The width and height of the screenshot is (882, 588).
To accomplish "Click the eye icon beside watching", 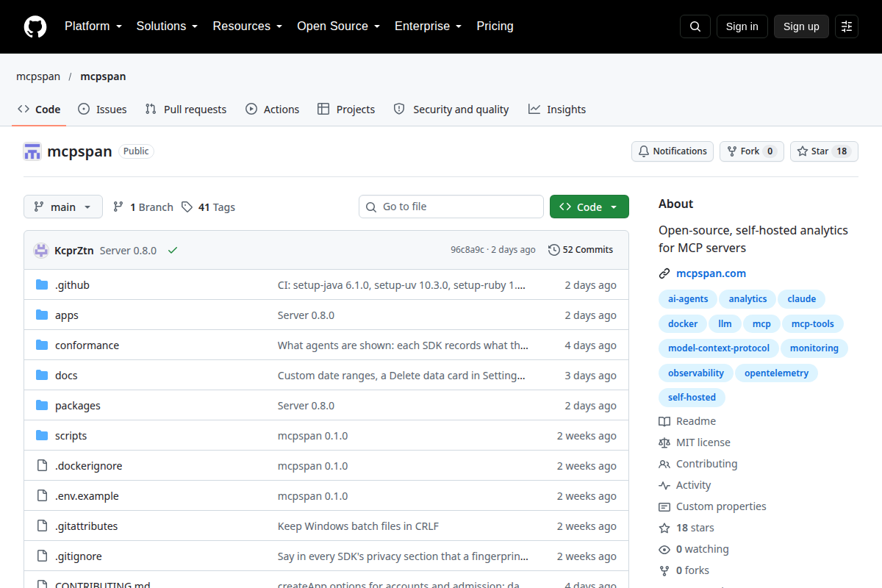I will pyautogui.click(x=664, y=549).
